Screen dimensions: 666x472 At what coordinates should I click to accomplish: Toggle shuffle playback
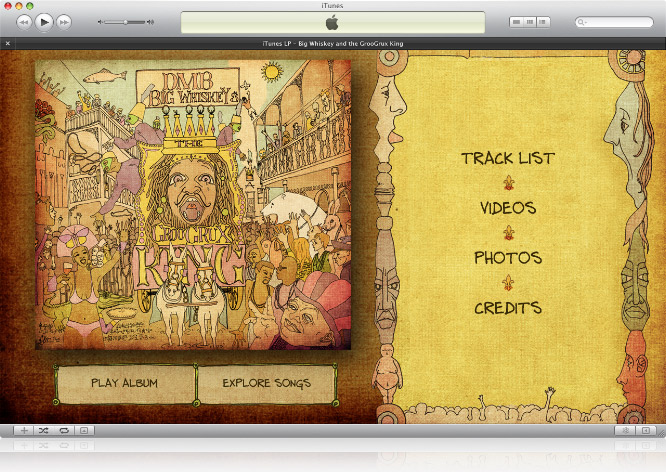[x=44, y=430]
